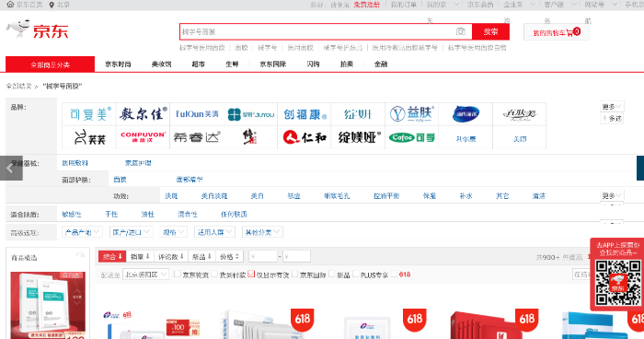Viewport: 644px width, 339px height.
Task: Select the 贞肤美 script brand logo
Action: (520, 114)
